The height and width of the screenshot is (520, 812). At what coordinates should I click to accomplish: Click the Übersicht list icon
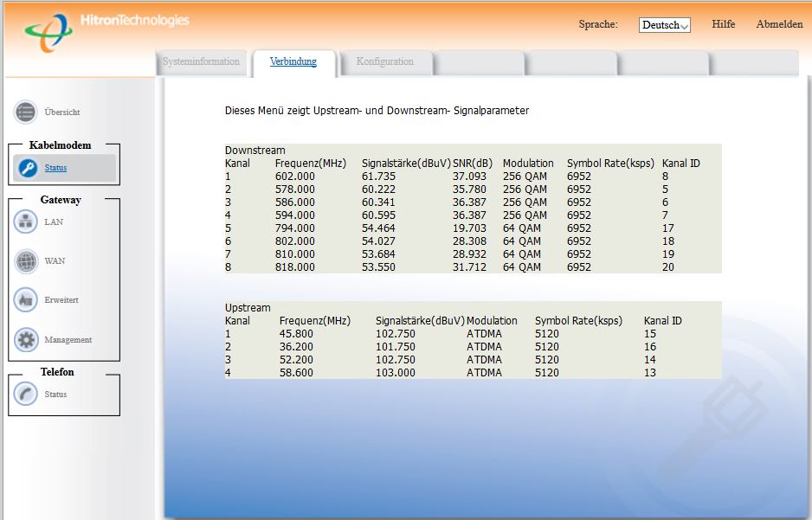(x=26, y=112)
